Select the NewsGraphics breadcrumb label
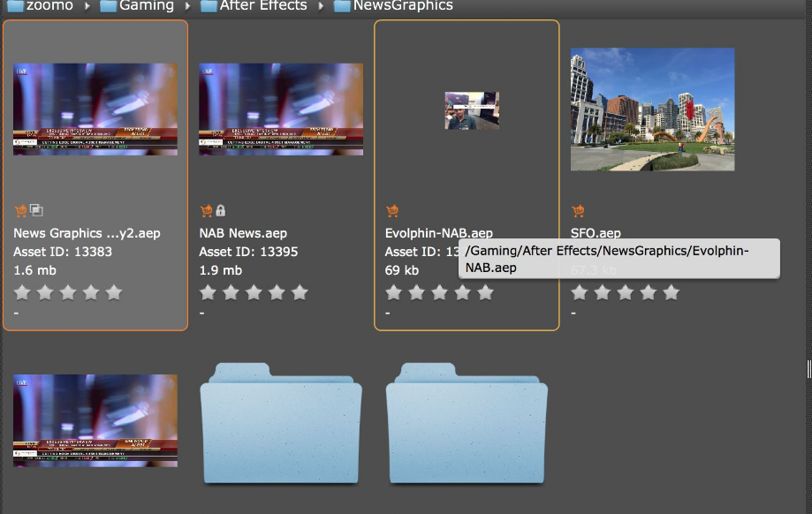 tap(403, 5)
